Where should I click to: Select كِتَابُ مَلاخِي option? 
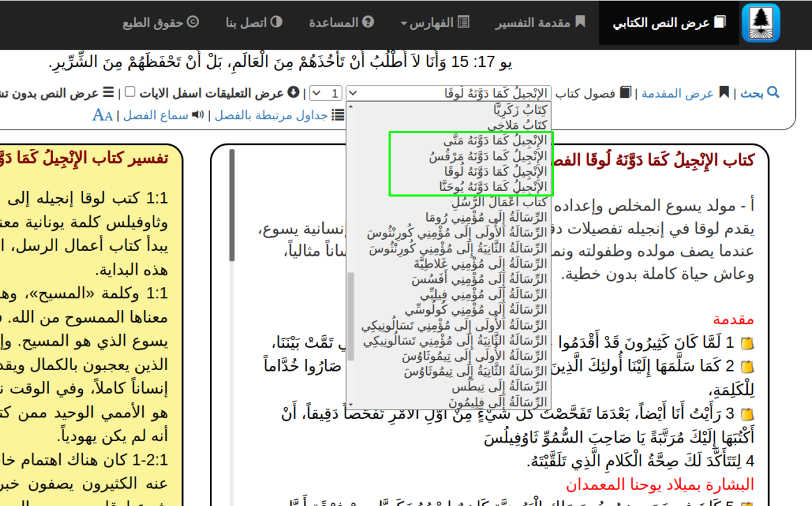click(x=517, y=125)
